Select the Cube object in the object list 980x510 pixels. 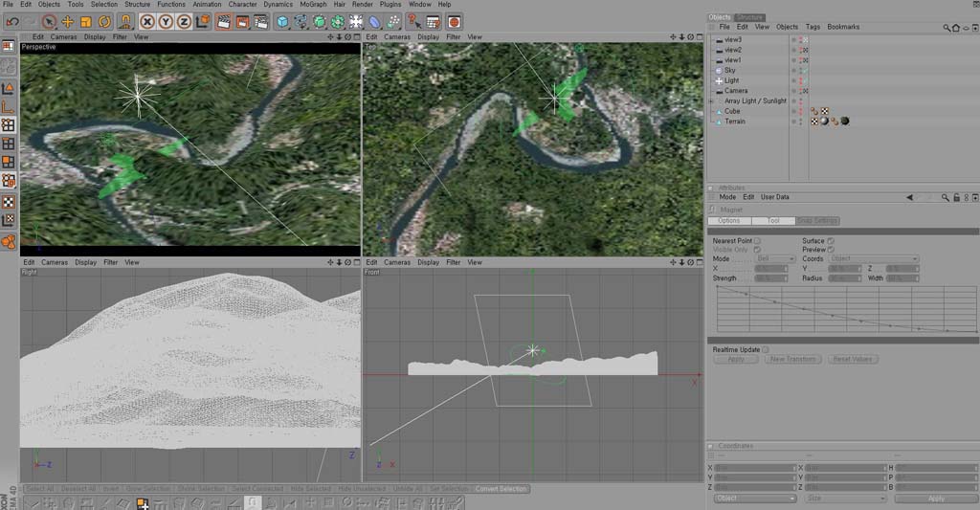click(x=732, y=111)
